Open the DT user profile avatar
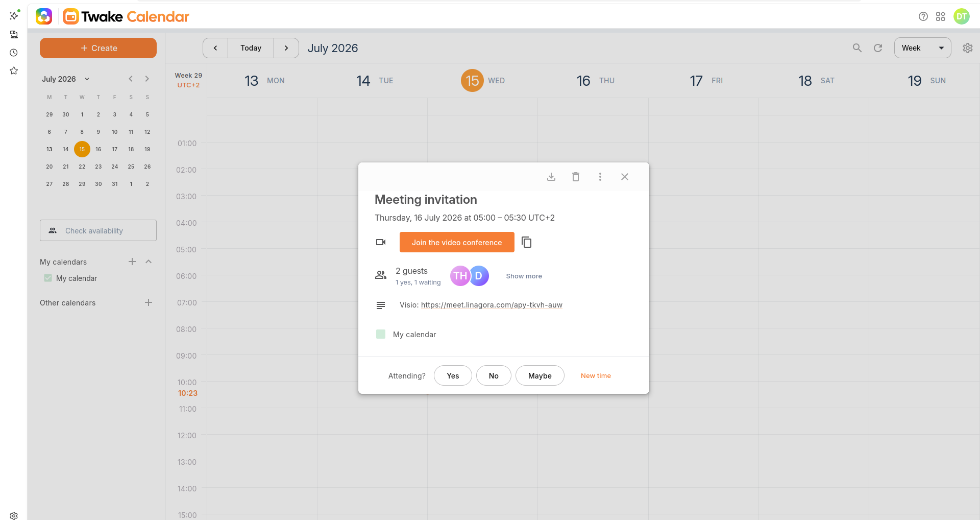Screen dimensions: 980x520 (x=962, y=16)
